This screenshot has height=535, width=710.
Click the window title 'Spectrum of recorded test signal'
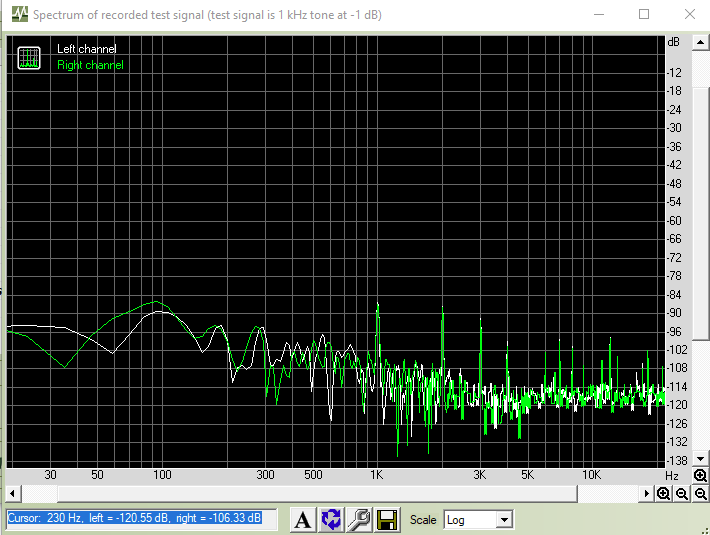pos(119,15)
